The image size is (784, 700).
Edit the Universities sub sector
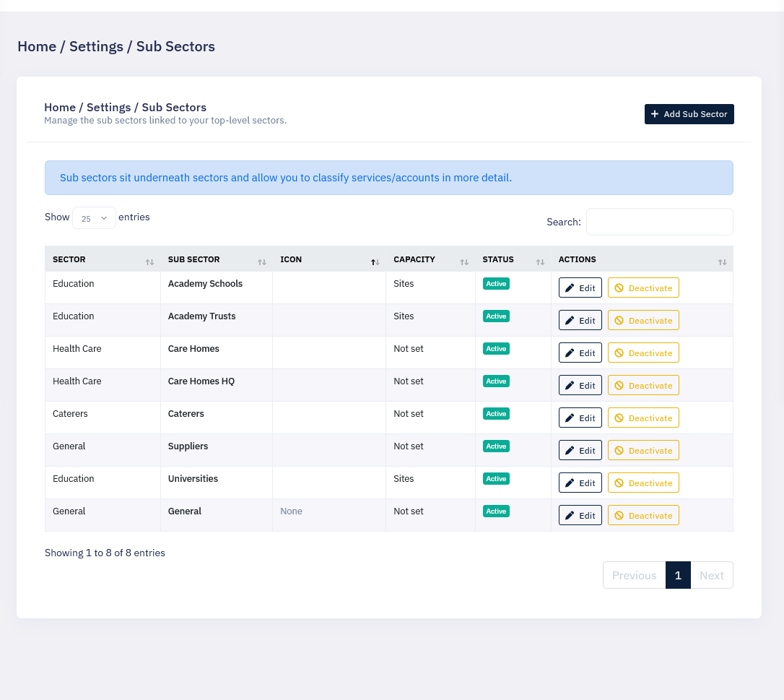tap(580, 483)
